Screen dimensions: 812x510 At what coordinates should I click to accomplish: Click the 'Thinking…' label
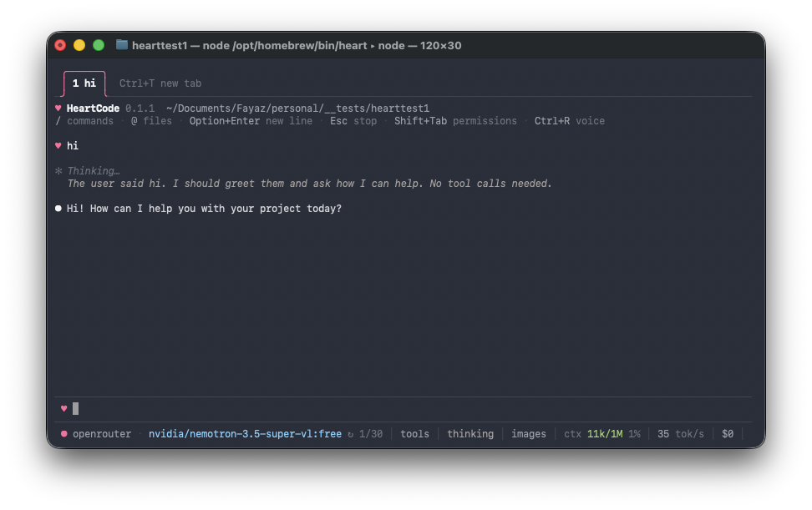(94, 170)
